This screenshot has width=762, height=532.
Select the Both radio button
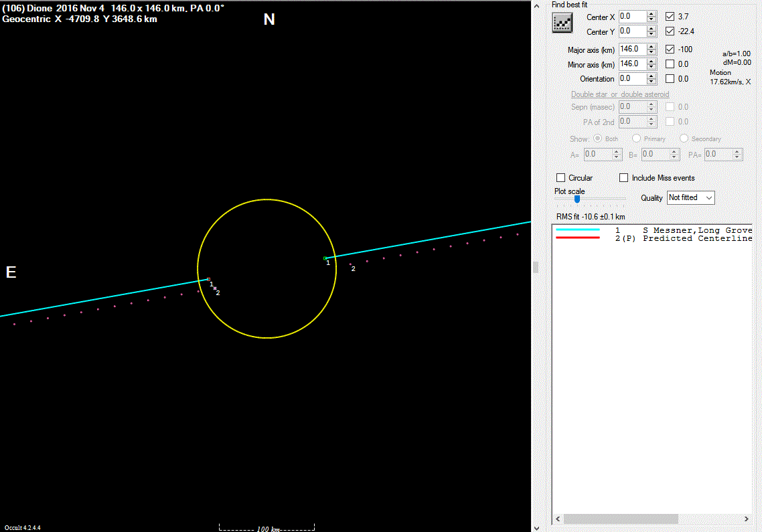[598, 139]
